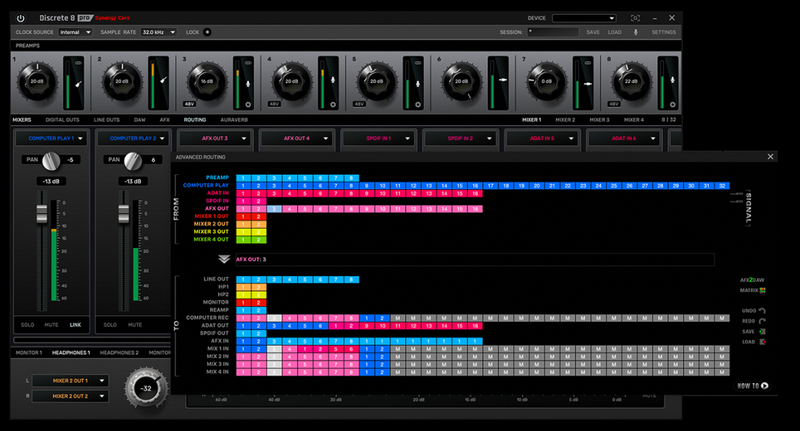
Task: Open the SPDIF IN 1 channel dropdown
Action: (379, 138)
